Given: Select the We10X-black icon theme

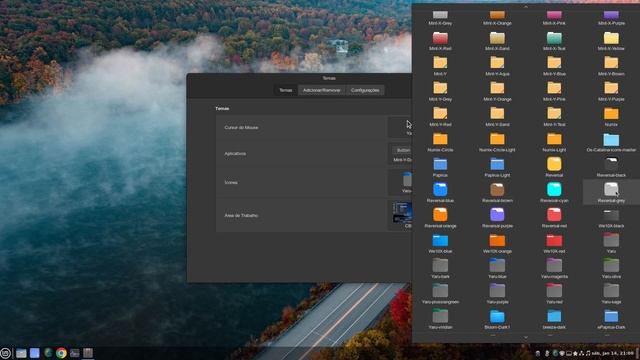Looking at the screenshot, I should 611,218.
